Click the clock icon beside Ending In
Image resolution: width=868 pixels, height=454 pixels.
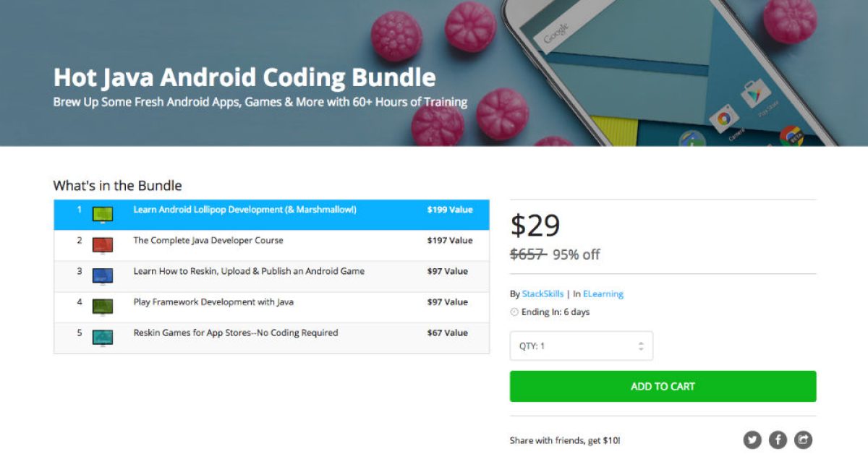pos(515,312)
